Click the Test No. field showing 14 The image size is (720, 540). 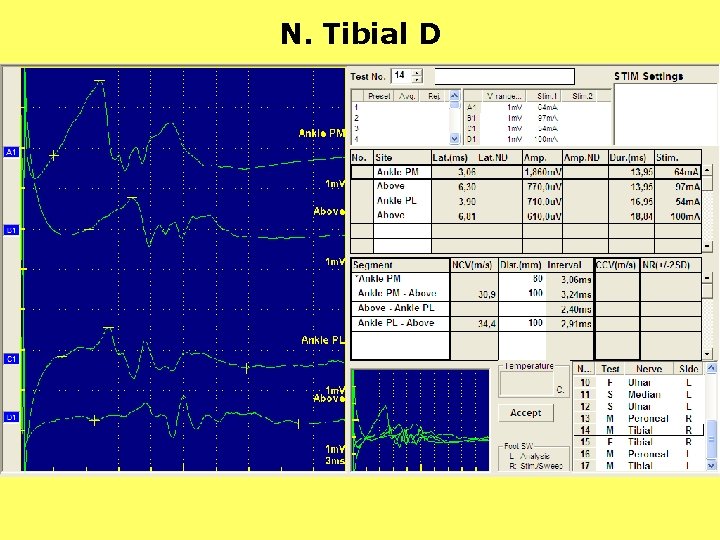(x=402, y=76)
